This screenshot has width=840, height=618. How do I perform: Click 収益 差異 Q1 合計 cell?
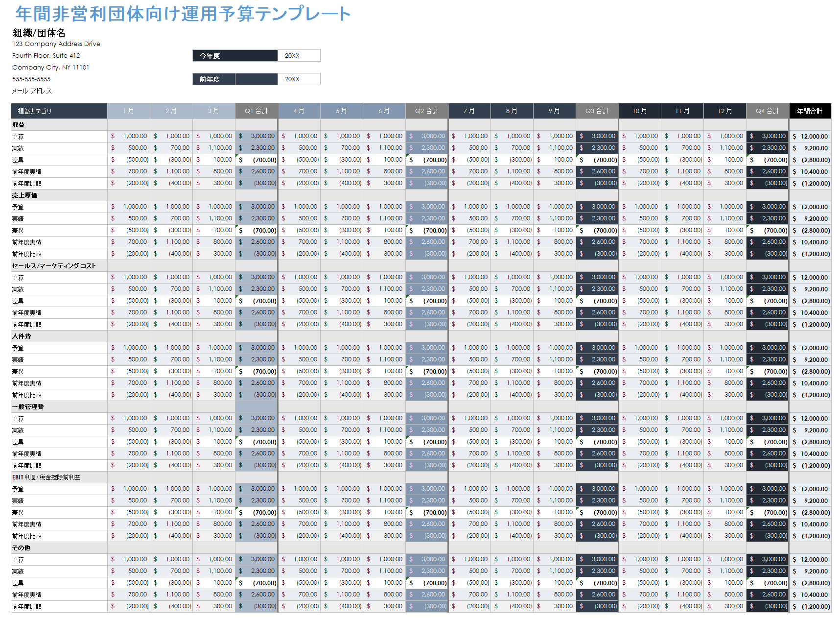tap(257, 160)
